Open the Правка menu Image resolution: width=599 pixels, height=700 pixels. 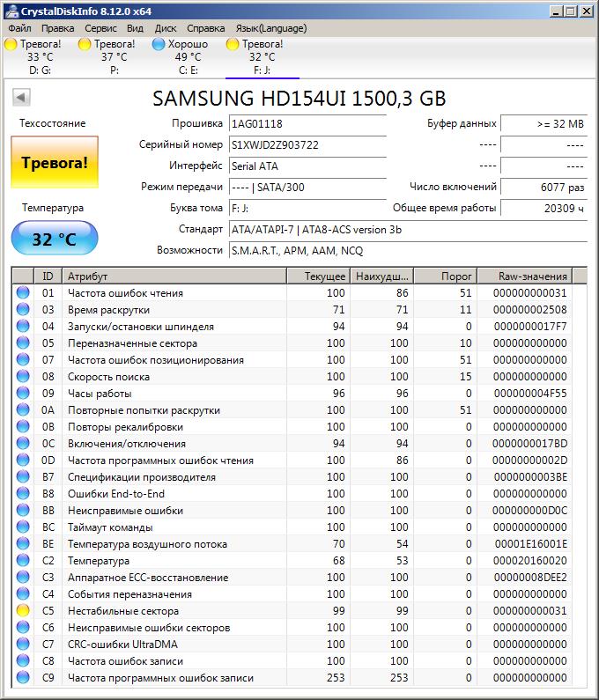pyautogui.click(x=57, y=28)
